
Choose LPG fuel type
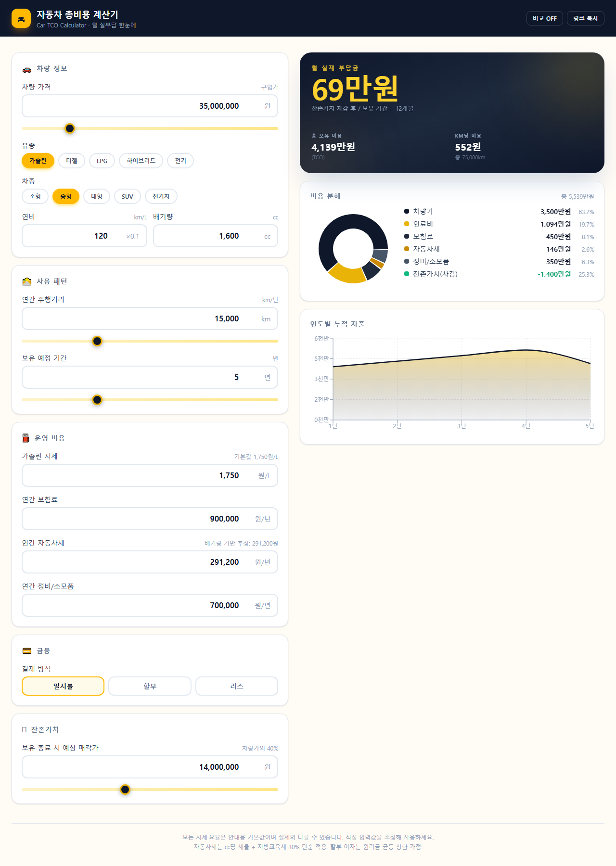pyautogui.click(x=102, y=161)
